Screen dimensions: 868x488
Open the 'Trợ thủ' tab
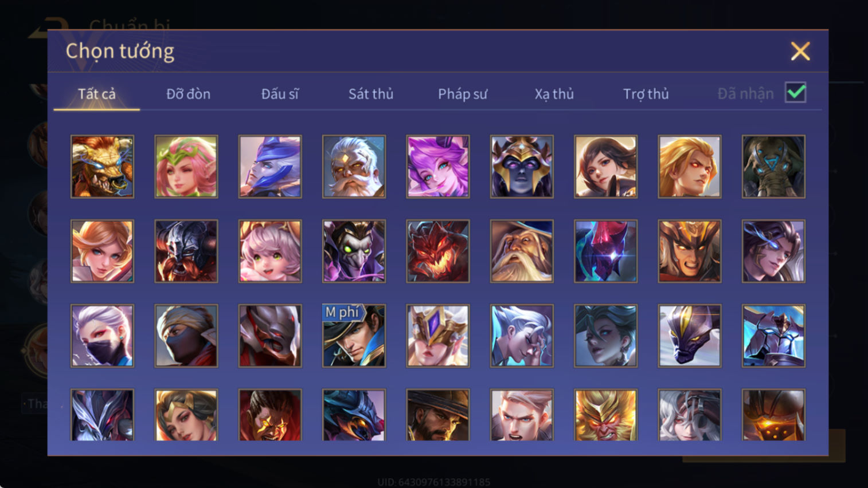tap(646, 94)
